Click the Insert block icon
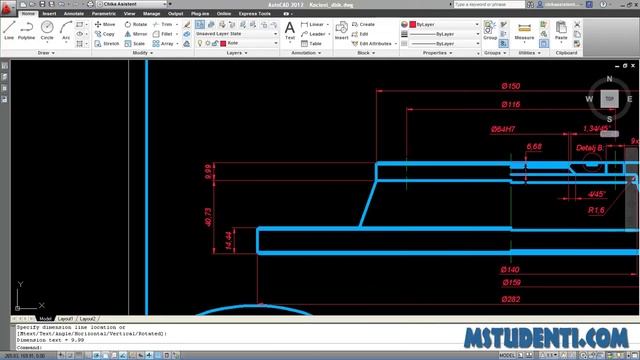The height and width of the screenshot is (360, 640). tap(341, 31)
